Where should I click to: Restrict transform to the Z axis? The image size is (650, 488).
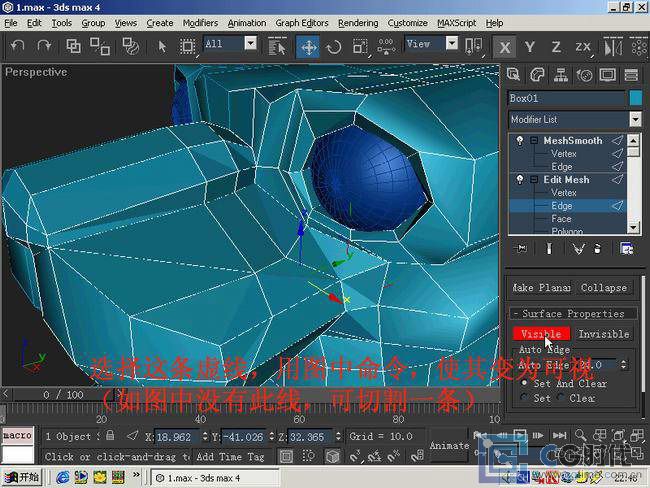[556, 47]
